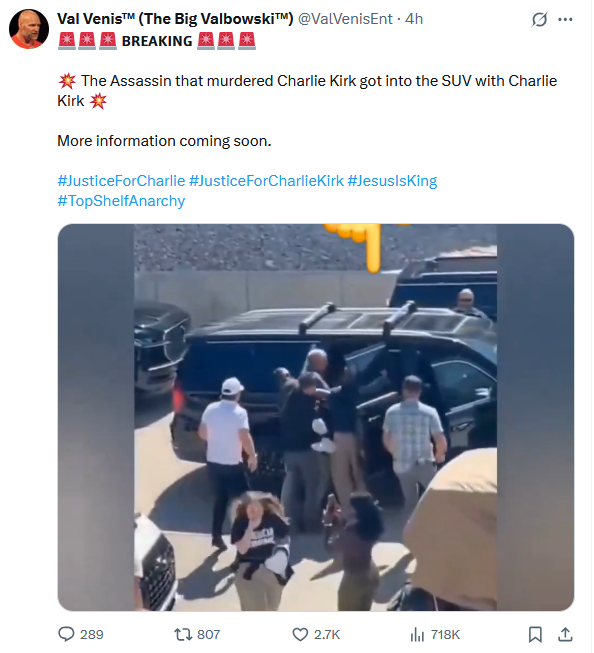The height and width of the screenshot is (653, 594).
Task: Follow the #JusticeForCharlieKirk hashtag link
Action: click(x=267, y=181)
